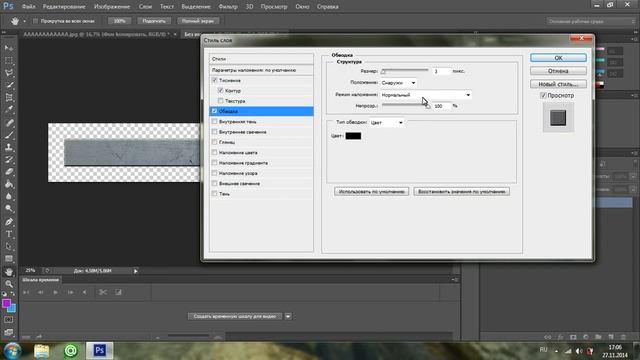Click OK in Стиль слоя dialog
Image resolution: width=640 pixels, height=360 pixels.
coord(558,58)
